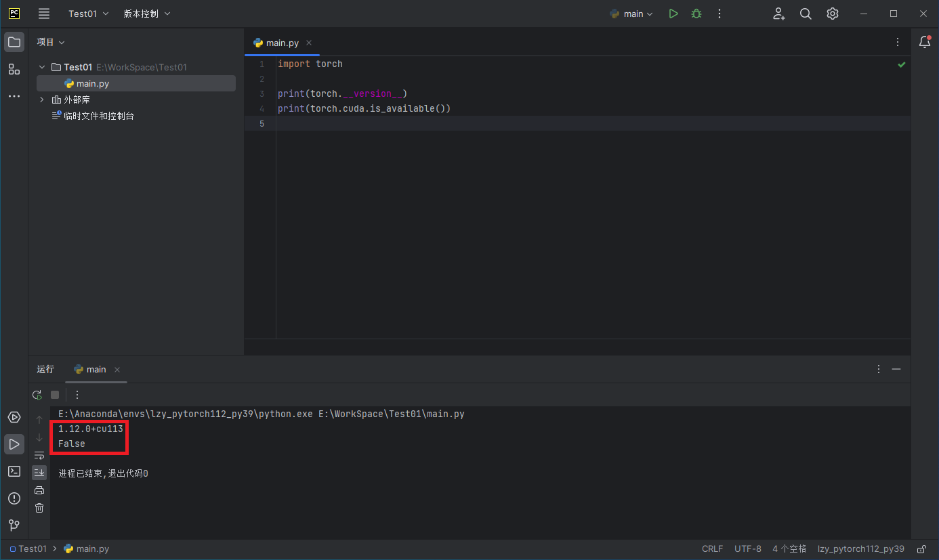Toggle the Project tool window folder icon

click(x=14, y=42)
